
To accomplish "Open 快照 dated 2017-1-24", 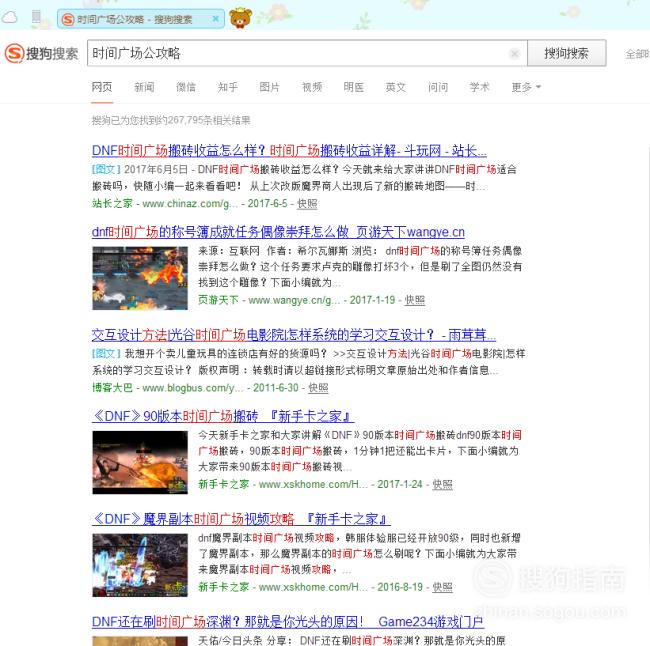I will 442,484.
